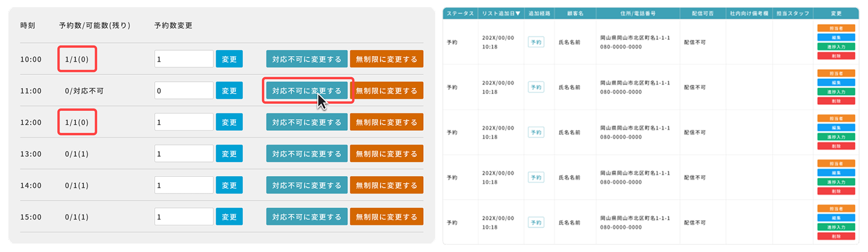Click 削除 in the last customer row

point(835,236)
